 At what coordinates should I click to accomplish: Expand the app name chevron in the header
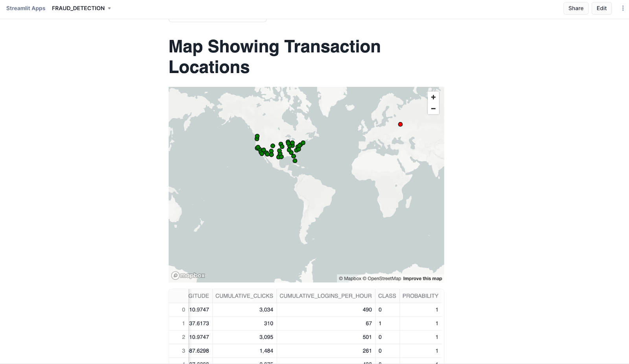coord(109,8)
